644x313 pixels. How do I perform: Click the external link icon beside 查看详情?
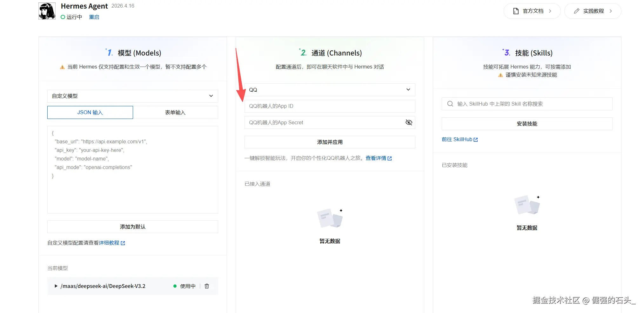tap(390, 159)
